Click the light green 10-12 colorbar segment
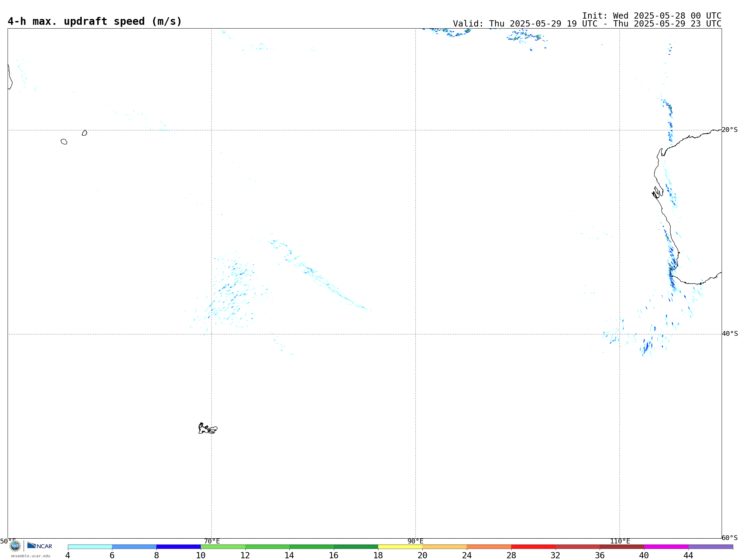 coord(223,547)
